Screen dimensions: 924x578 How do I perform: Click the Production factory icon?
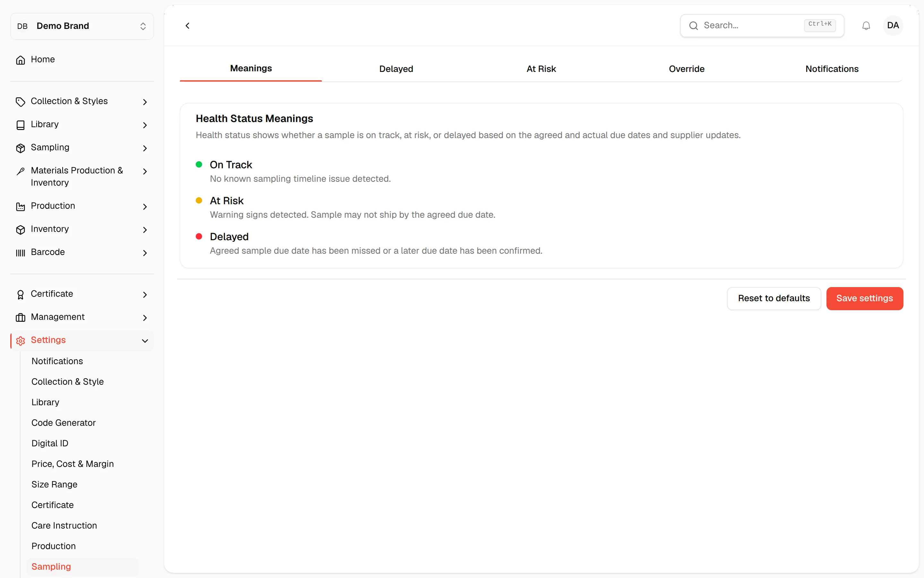point(21,206)
